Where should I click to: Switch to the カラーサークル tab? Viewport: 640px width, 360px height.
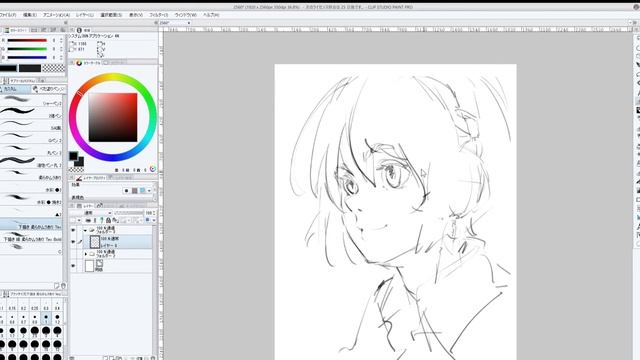pyautogui.click(x=88, y=63)
